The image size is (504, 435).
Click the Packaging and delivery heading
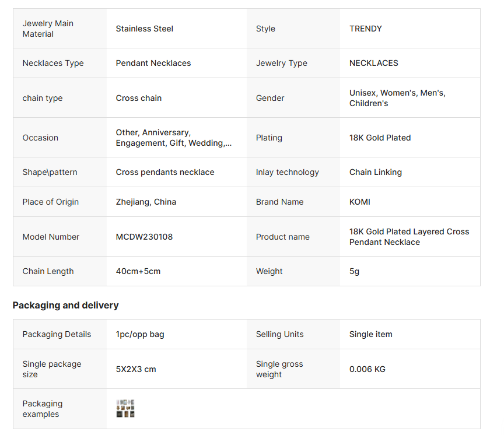[65, 305]
